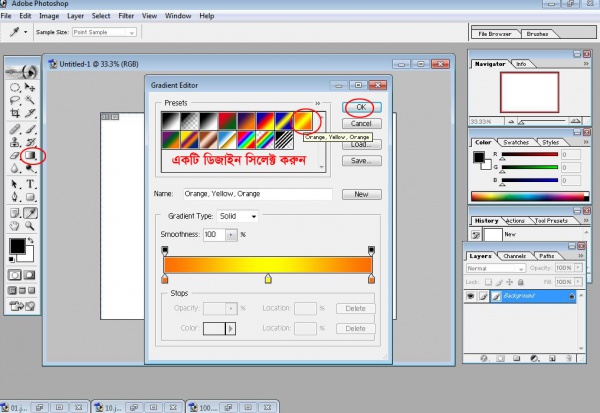Open the layer Fill slider arrow
The width and height of the screenshot is (600, 413).
pyautogui.click(x=579, y=282)
